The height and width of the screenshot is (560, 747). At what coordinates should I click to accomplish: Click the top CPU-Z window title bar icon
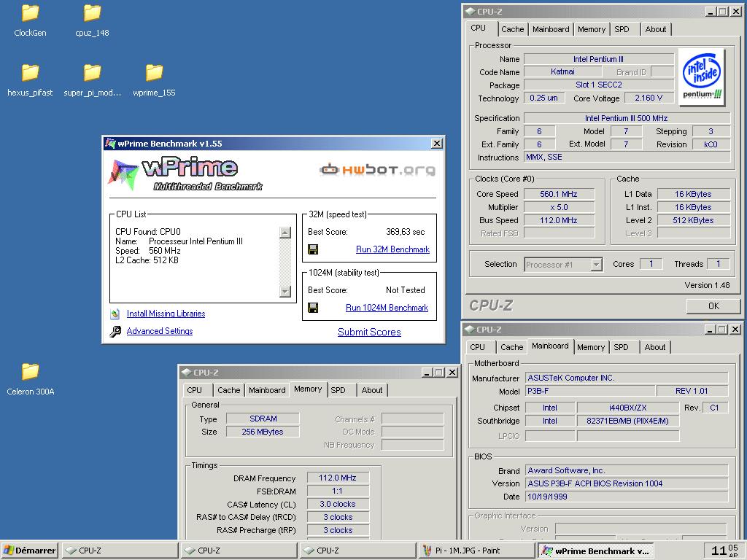click(471, 12)
